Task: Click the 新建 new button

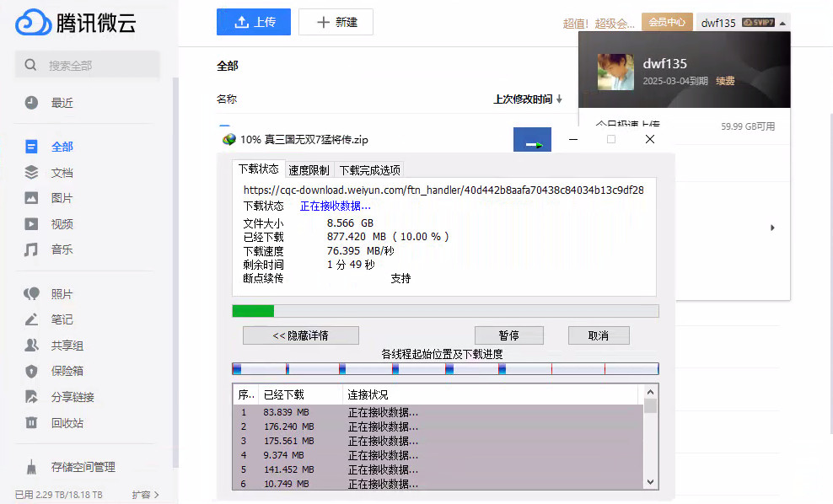Action: coord(336,22)
